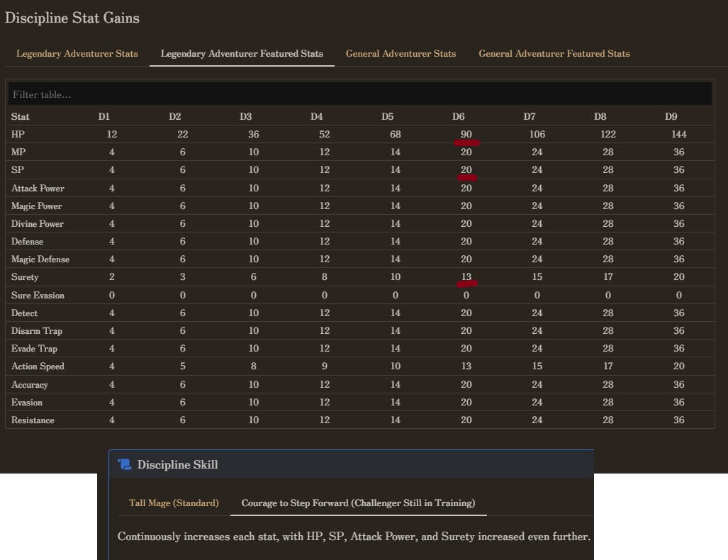This screenshot has height=560, width=728.
Task: Click the Discipline Skill heading text
Action: coord(177,464)
